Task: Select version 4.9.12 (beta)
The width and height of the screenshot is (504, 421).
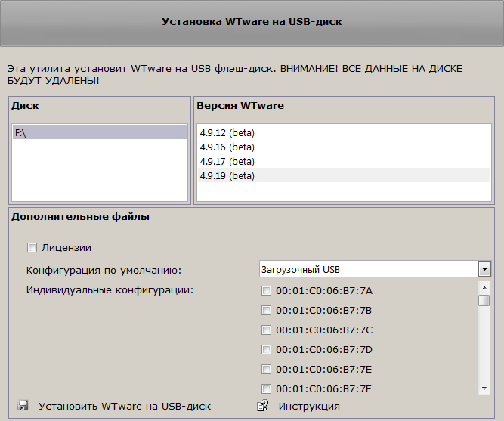Action: 344,132
